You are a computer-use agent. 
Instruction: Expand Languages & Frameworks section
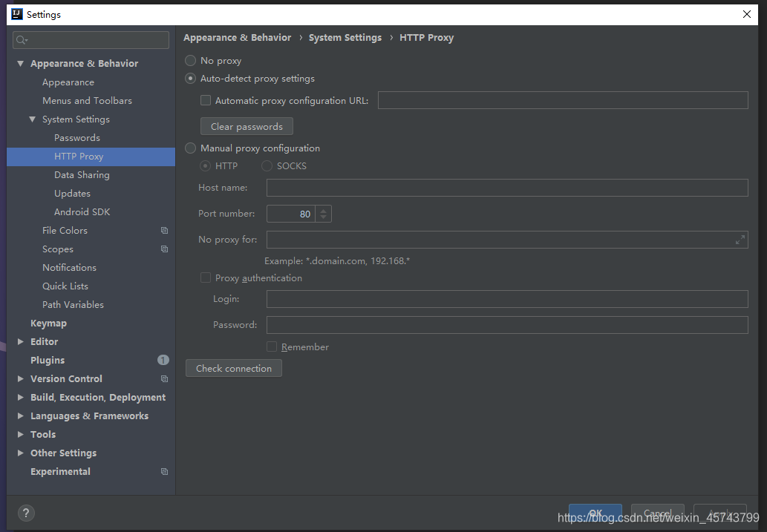coord(21,416)
